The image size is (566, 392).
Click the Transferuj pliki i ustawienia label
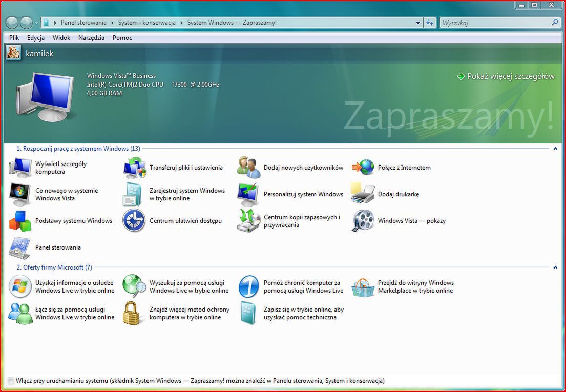[186, 168]
